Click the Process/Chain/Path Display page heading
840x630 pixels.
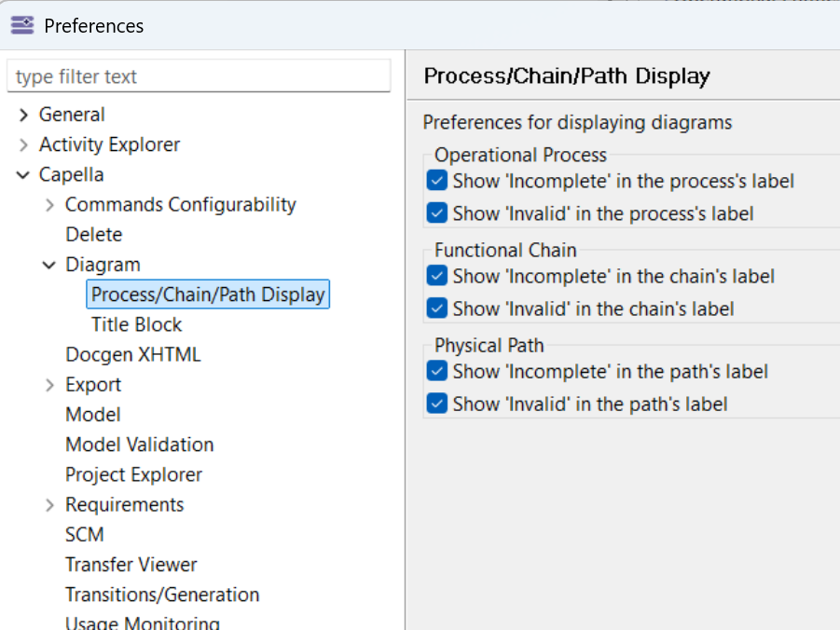pyautogui.click(x=567, y=76)
